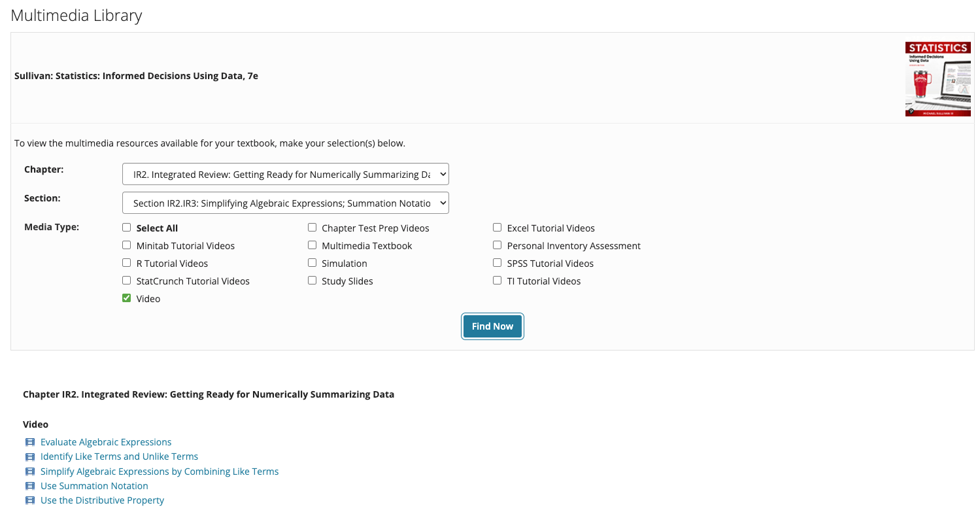
Task: Expand the Section dropdown list
Action: tap(286, 203)
